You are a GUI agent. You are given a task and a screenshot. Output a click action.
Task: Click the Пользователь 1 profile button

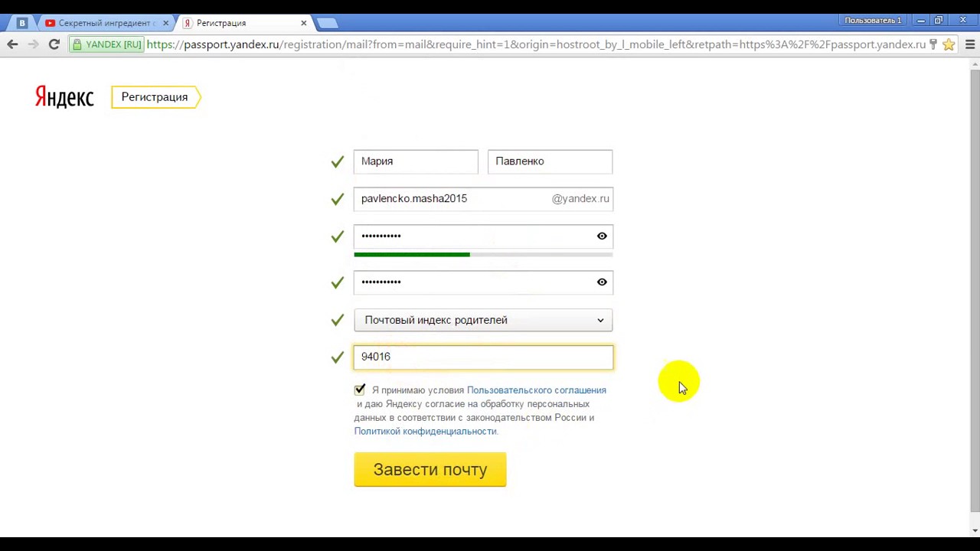pos(873,20)
